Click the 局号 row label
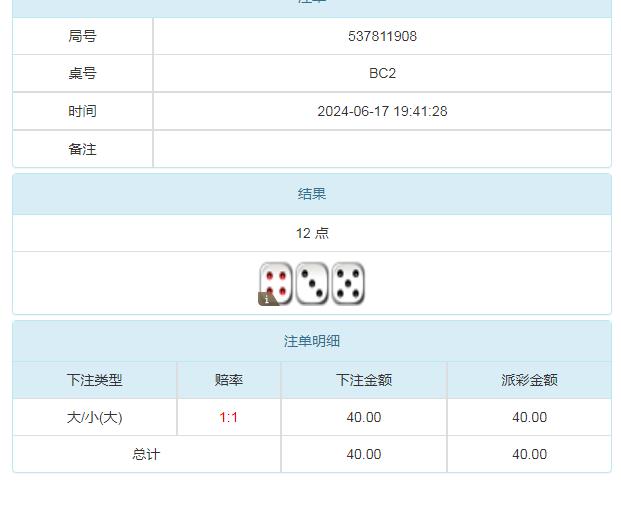 tap(83, 36)
